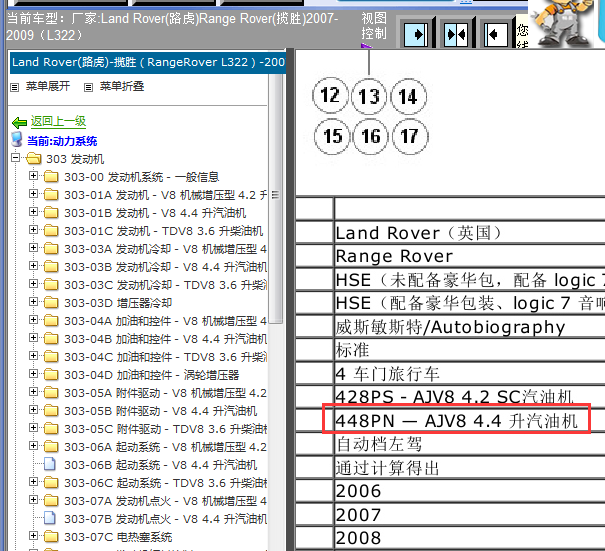The image size is (605, 551).
Task: Expand the 303-01C 发动机 TDV8 3.6 node
Action: tap(34, 230)
